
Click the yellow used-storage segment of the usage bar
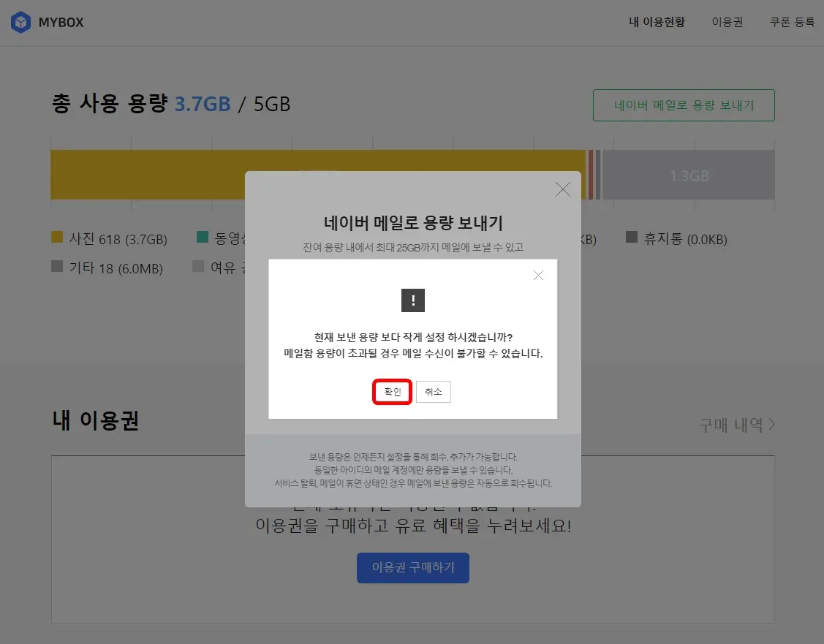146,174
